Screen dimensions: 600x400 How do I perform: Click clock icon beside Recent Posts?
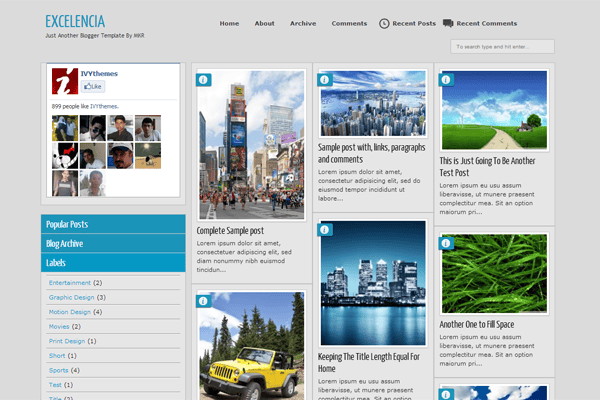[x=384, y=24]
